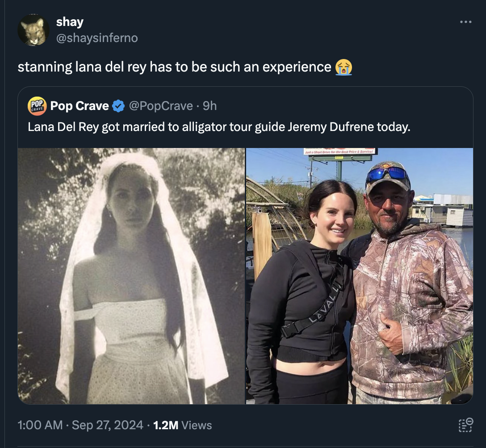The height and width of the screenshot is (448, 486).
Task: Open the more options menu on shay's tweet
Action: tap(465, 21)
